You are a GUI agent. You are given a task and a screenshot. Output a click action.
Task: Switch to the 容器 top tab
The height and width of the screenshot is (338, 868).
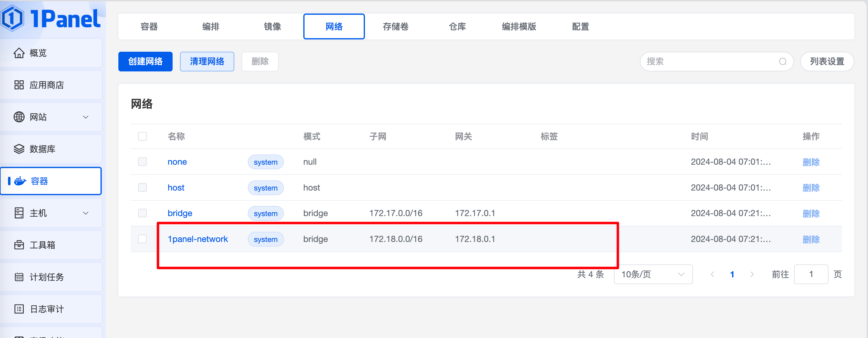click(149, 26)
